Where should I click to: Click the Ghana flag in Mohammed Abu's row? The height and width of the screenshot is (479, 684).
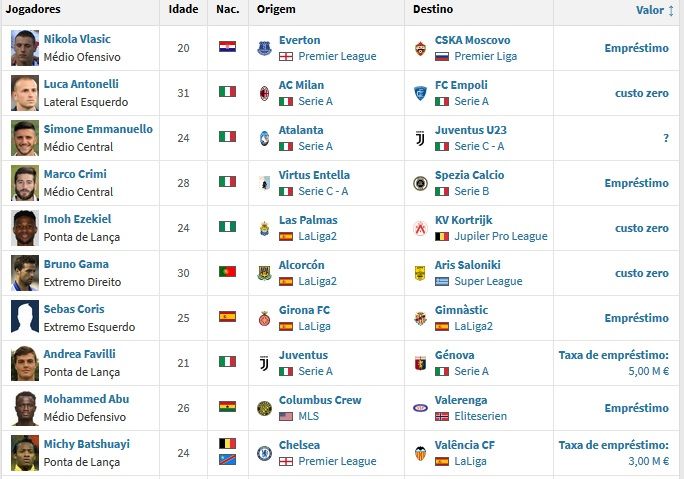227,408
